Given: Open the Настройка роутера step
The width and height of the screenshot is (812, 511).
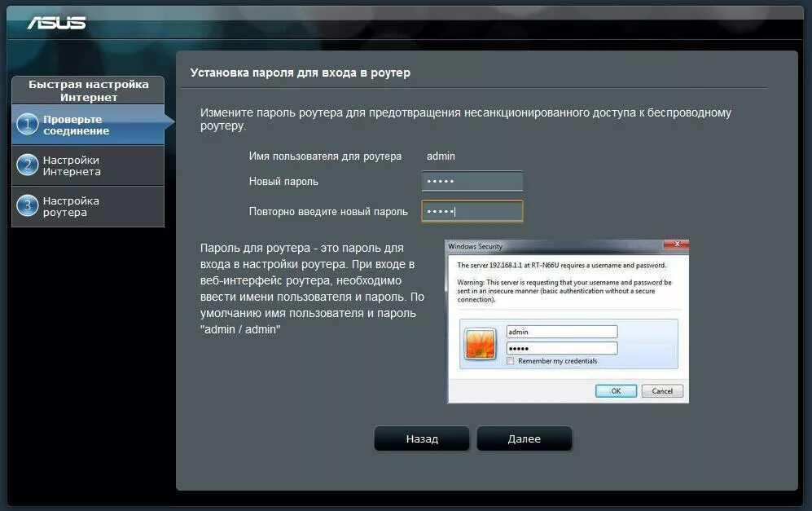Looking at the screenshot, I should tap(88, 206).
